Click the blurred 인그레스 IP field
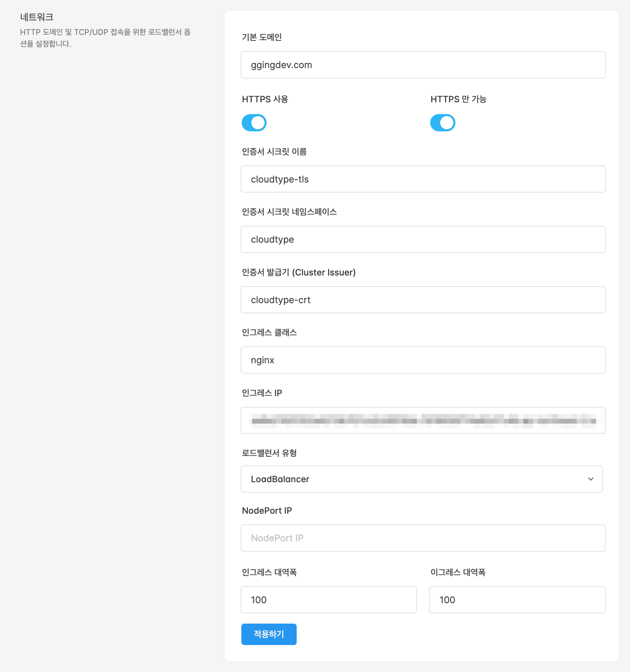 point(423,420)
